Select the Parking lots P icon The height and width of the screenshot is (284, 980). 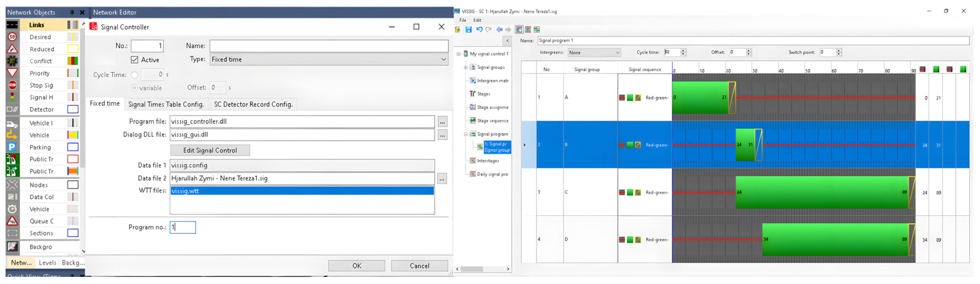(12, 147)
